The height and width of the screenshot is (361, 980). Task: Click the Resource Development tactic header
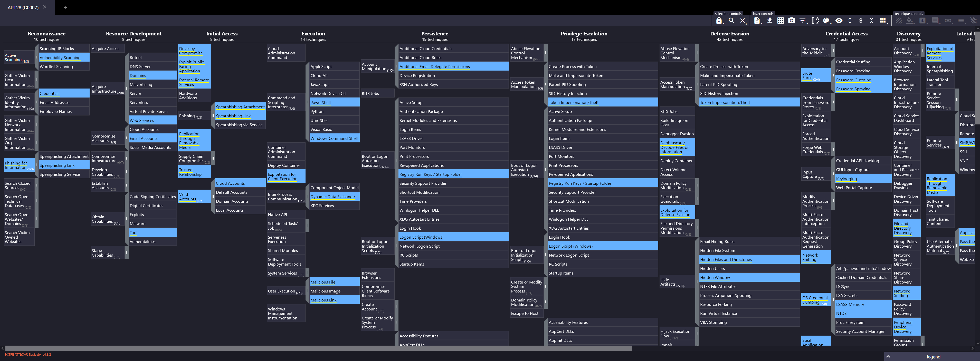[134, 33]
